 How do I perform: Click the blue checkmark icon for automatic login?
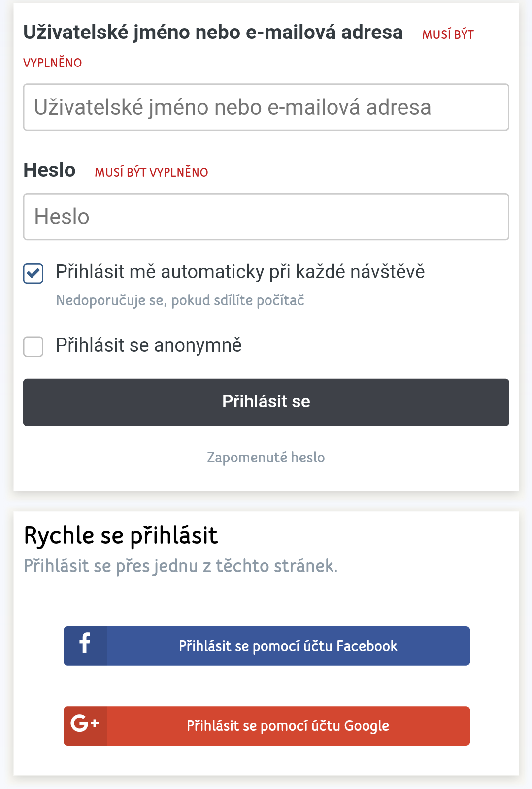(33, 273)
